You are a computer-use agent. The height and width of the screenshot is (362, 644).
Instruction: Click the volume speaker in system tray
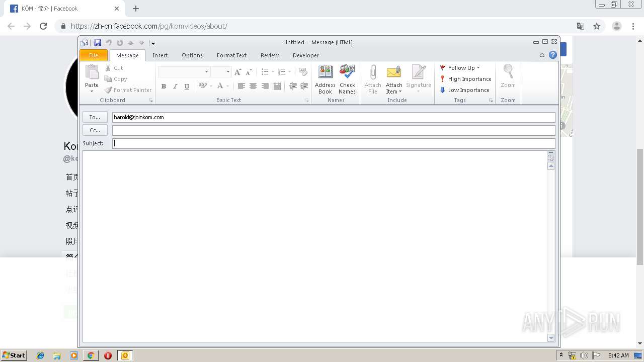click(584, 355)
